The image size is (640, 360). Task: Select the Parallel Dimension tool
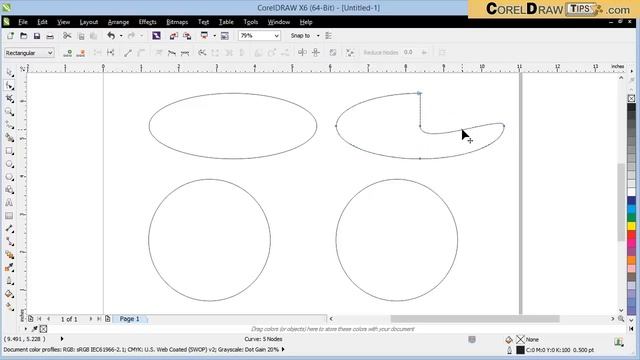(9, 229)
